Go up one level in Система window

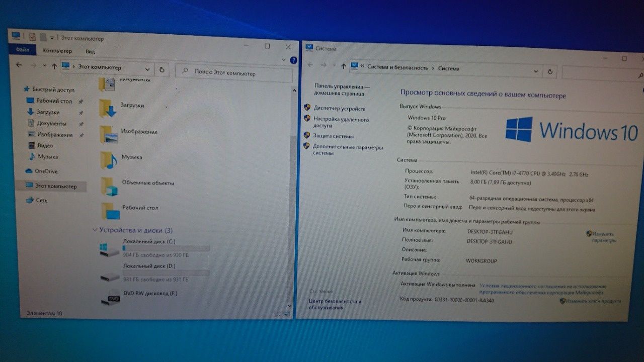343,65
